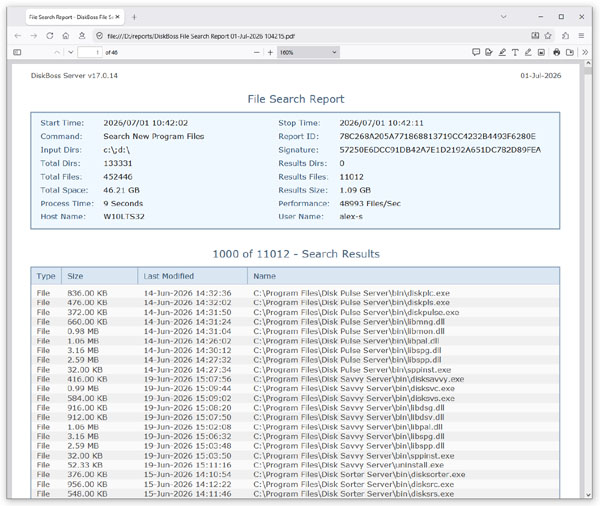The height and width of the screenshot is (506, 600).
Task: Click the Size column header
Action: coord(99,276)
